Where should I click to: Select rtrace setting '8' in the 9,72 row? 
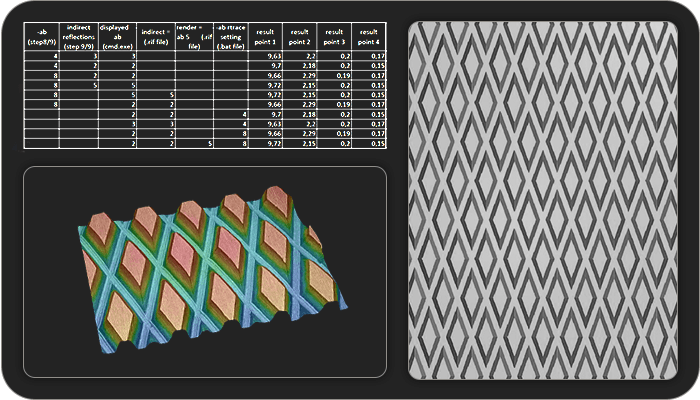tap(245, 144)
